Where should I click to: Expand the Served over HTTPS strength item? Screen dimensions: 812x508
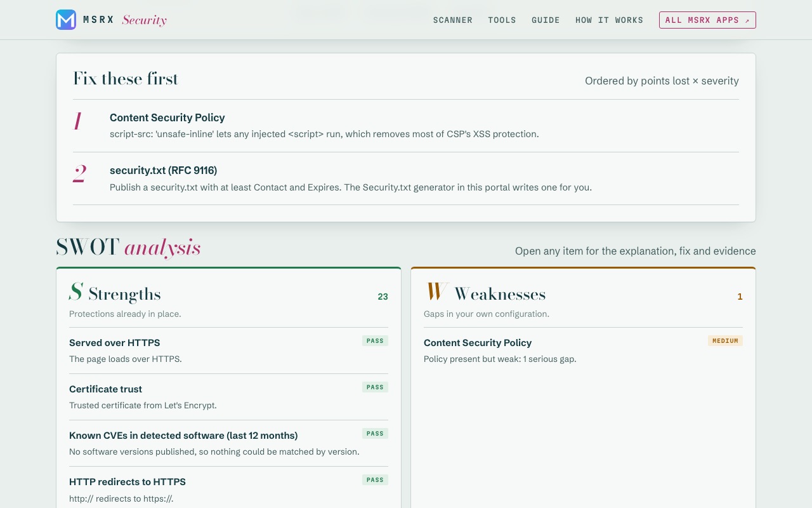228,351
